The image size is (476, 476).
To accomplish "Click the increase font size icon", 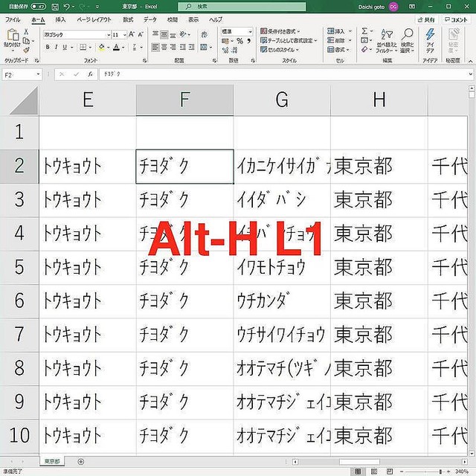I will (132, 34).
